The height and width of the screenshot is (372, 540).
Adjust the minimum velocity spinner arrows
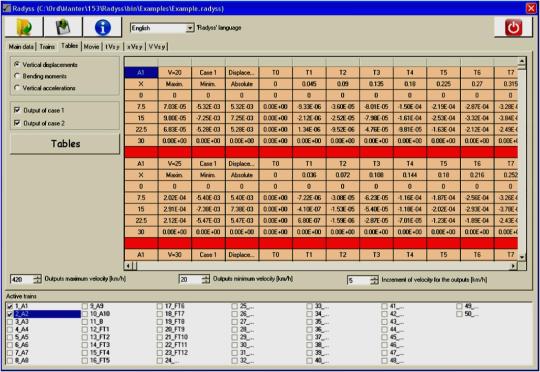pos(206,279)
